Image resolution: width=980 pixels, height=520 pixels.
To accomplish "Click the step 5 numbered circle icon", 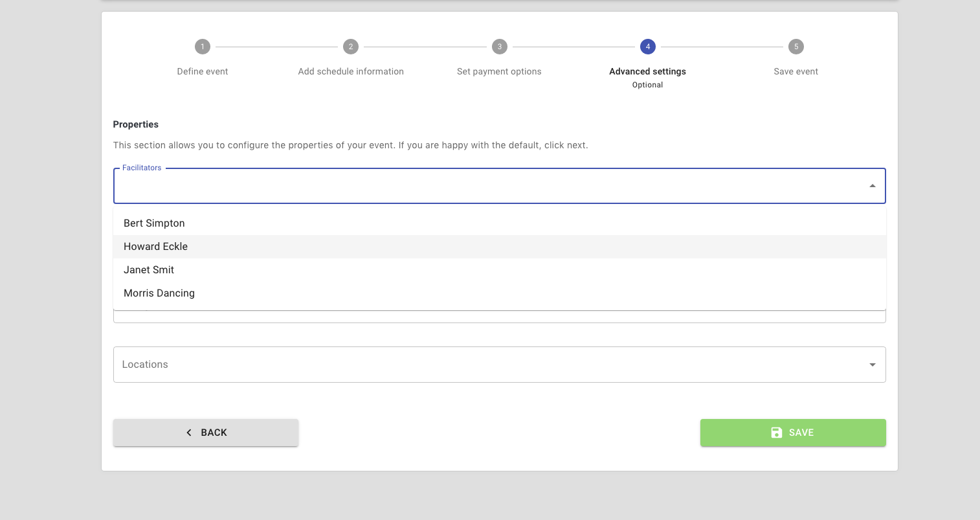I will 796,46.
